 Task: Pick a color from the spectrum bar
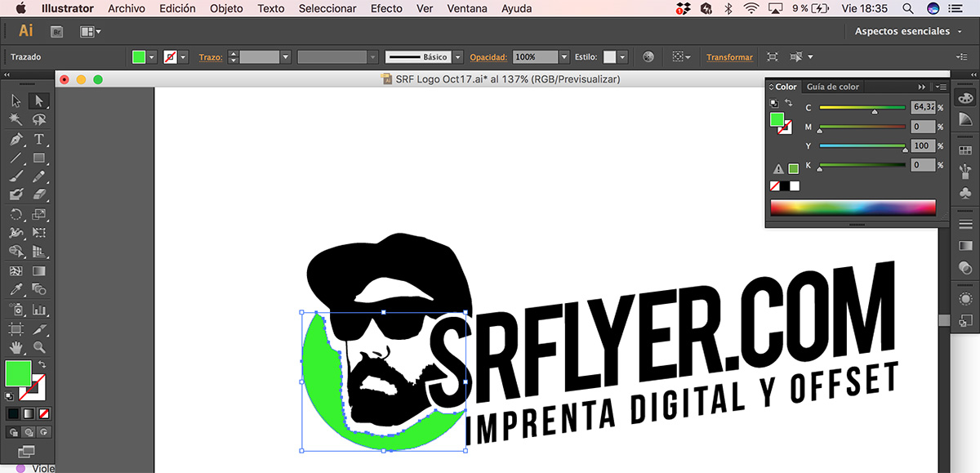click(x=853, y=207)
